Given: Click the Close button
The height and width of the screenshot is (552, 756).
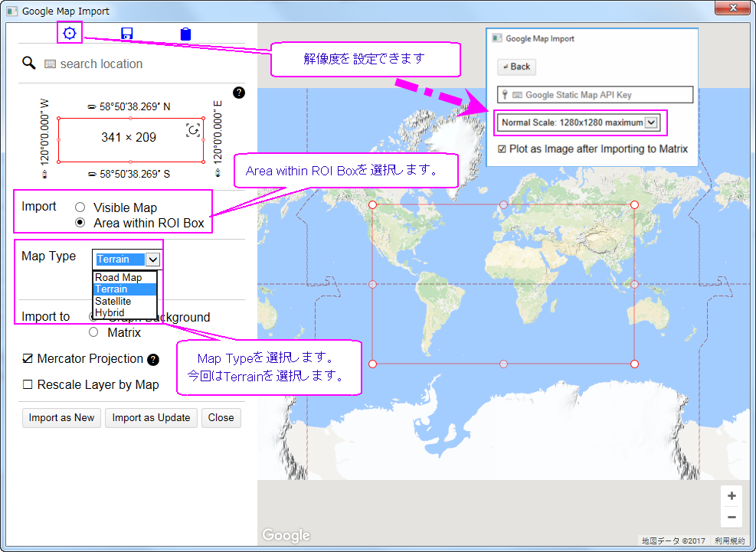Looking at the screenshot, I should click(221, 417).
